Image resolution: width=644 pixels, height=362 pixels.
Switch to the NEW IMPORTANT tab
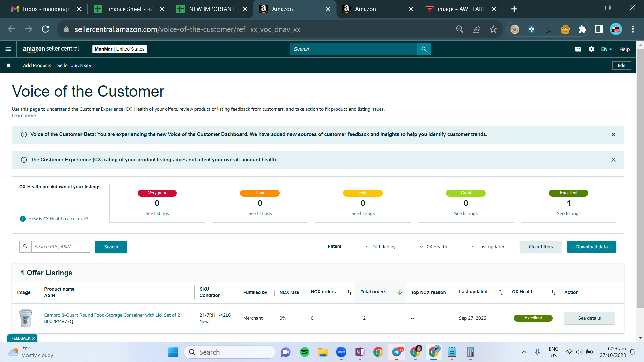pyautogui.click(x=212, y=9)
